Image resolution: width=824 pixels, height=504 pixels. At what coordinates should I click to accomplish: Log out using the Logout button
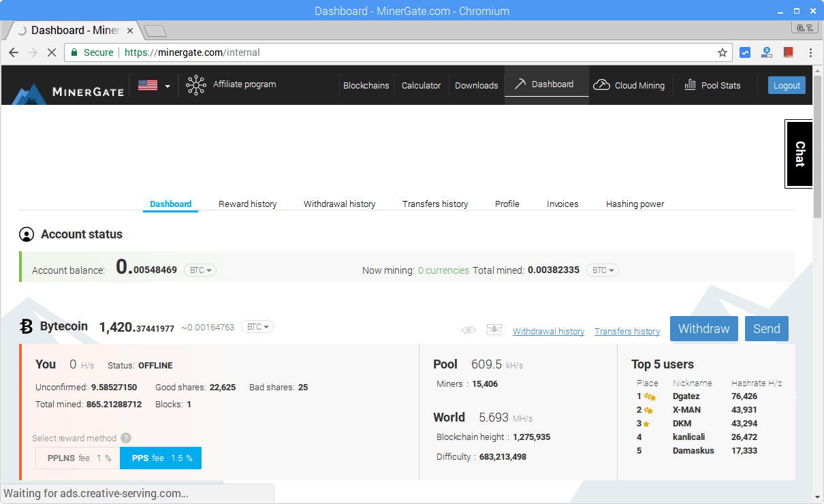[x=787, y=84]
